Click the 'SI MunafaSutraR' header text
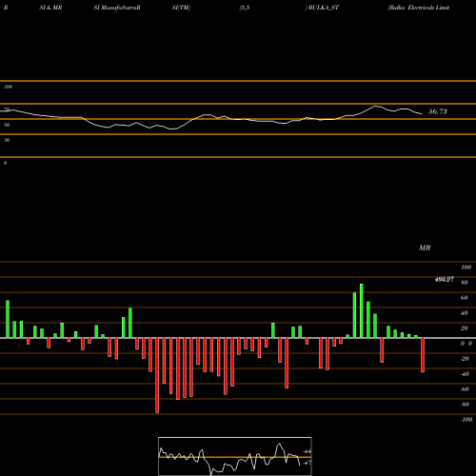The height and width of the screenshot is (476, 476). 117,8
